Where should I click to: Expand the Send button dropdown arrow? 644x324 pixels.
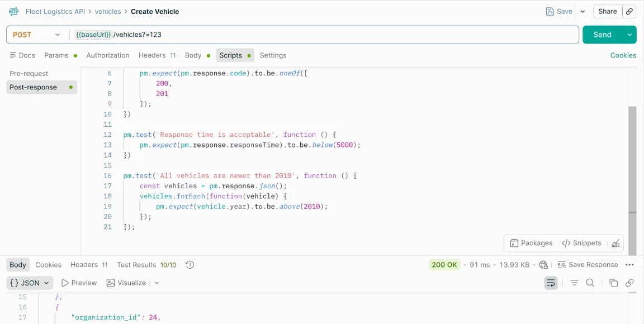click(629, 35)
